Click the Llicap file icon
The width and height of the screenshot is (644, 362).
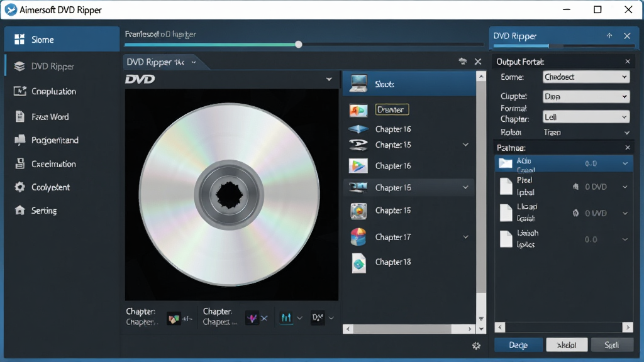click(506, 213)
